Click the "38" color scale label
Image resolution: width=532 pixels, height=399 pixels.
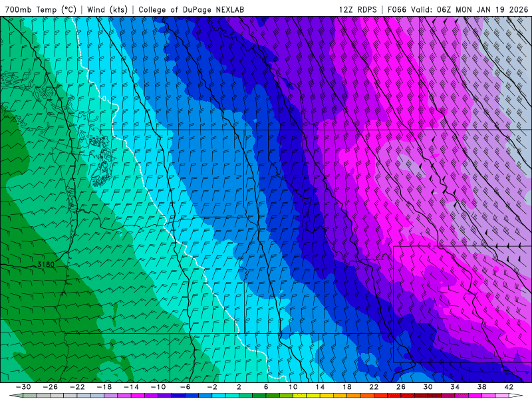pyautogui.click(x=481, y=387)
